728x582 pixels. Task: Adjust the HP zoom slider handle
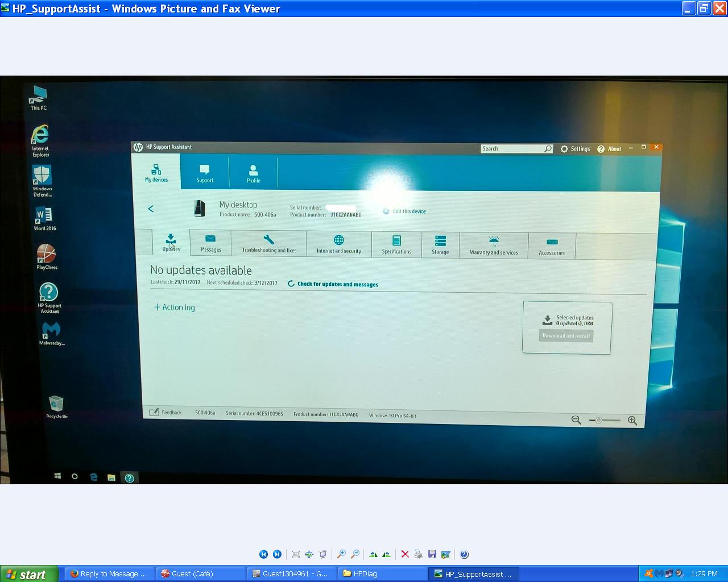coord(598,420)
